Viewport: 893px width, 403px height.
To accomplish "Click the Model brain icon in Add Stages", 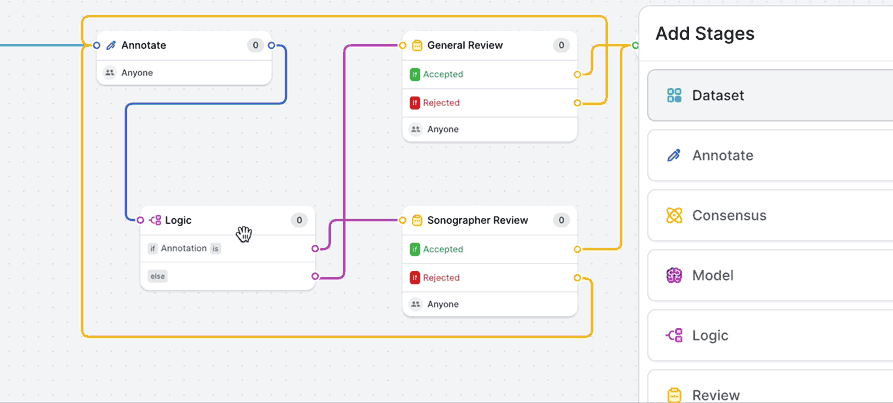I will (x=674, y=275).
